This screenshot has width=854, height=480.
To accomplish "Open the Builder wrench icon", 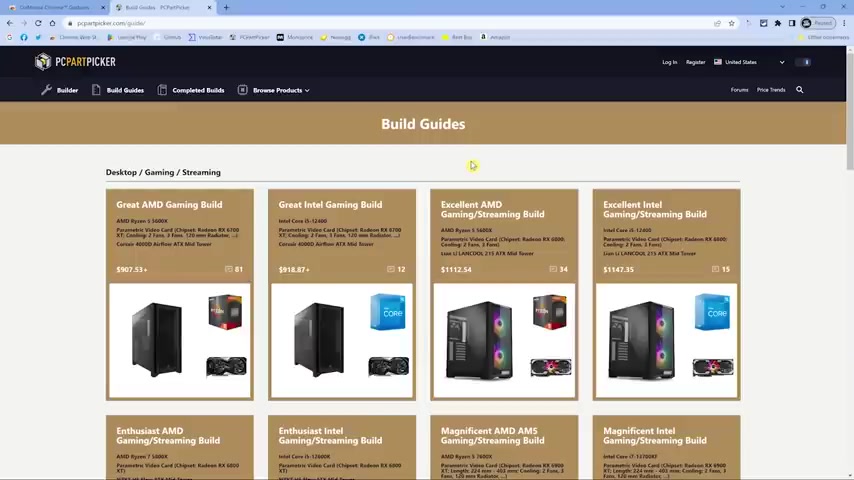I will click(46, 90).
